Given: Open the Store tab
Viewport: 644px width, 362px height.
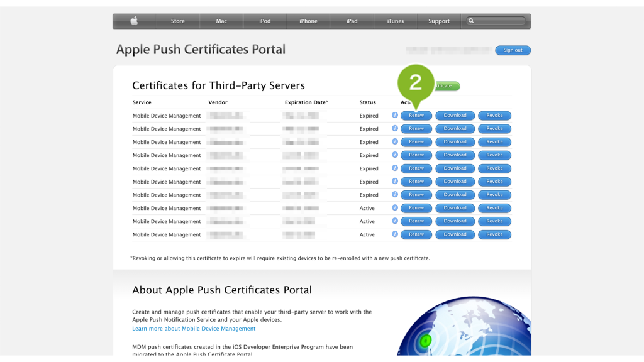Looking at the screenshot, I should pos(178,21).
